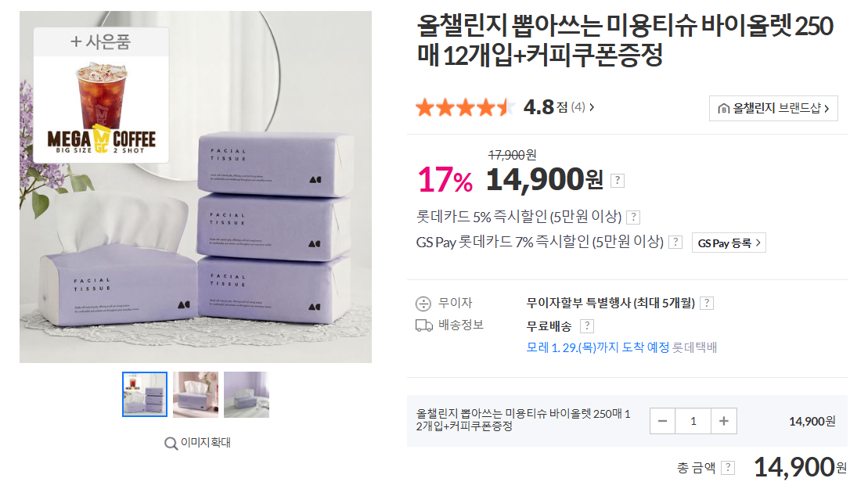Open help for GS Pay 7% discount
The image size is (868, 489).
pyautogui.click(x=675, y=243)
